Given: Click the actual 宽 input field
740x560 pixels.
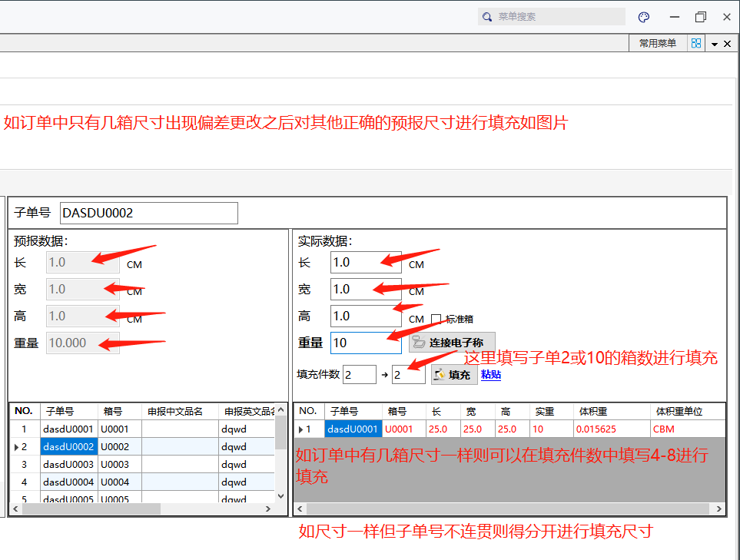Looking at the screenshot, I should click(366, 289).
